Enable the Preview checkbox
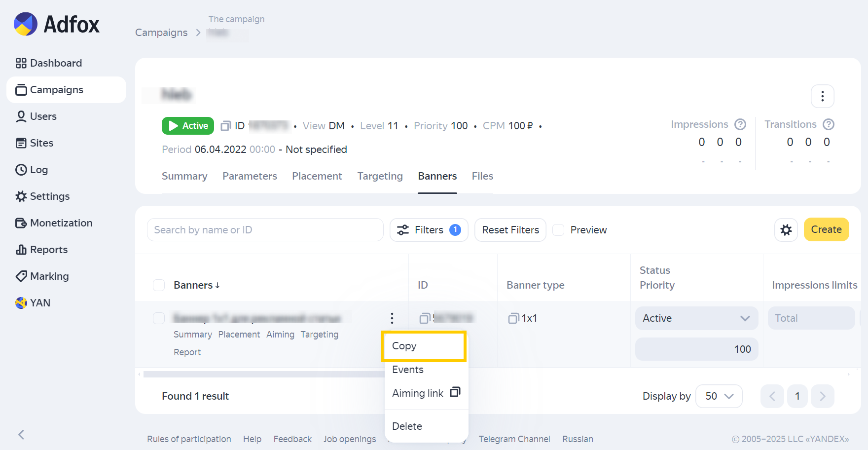This screenshot has width=868, height=450. [x=558, y=230]
